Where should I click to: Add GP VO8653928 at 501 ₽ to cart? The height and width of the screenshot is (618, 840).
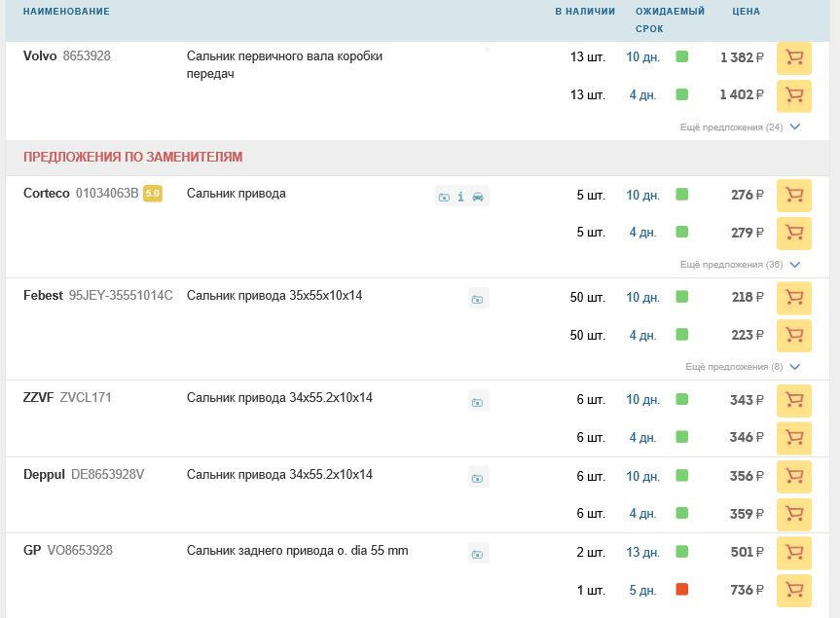pos(794,553)
